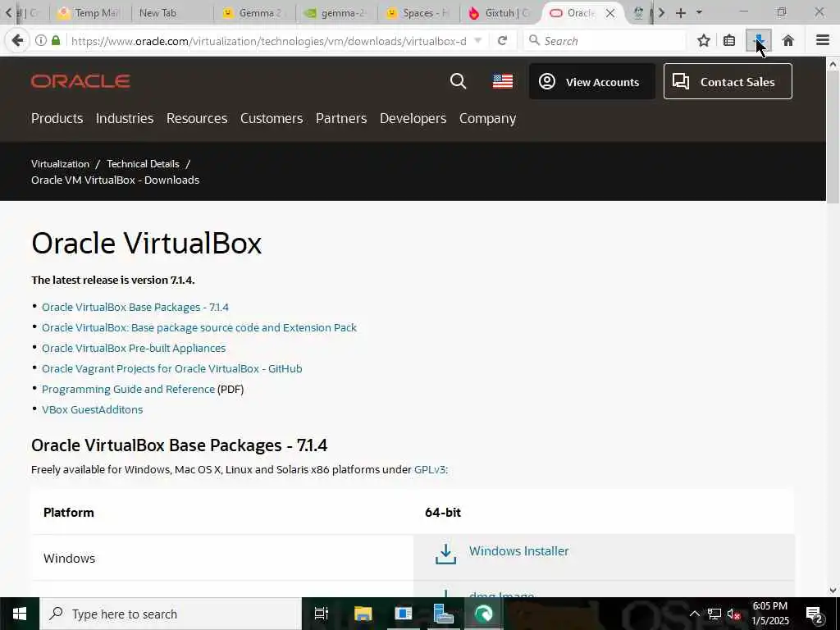Click the scrollbar down arrow
The image size is (840, 630).
tap(833, 591)
